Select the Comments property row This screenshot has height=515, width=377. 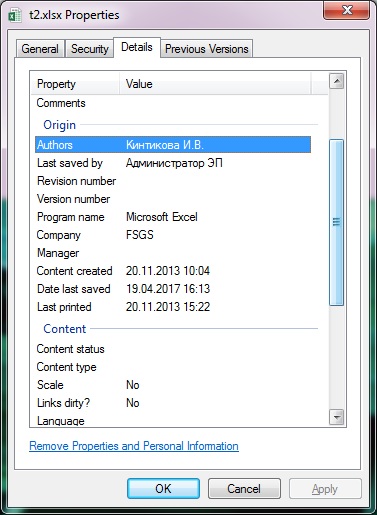173,103
